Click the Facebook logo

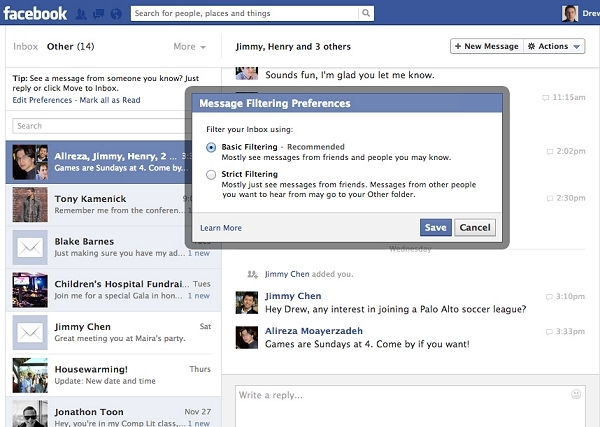35,14
